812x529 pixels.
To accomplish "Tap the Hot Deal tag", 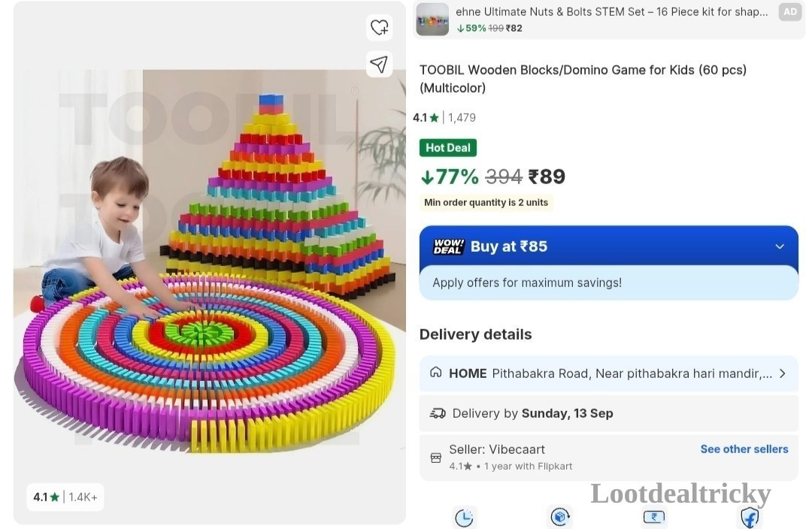I will point(448,148).
